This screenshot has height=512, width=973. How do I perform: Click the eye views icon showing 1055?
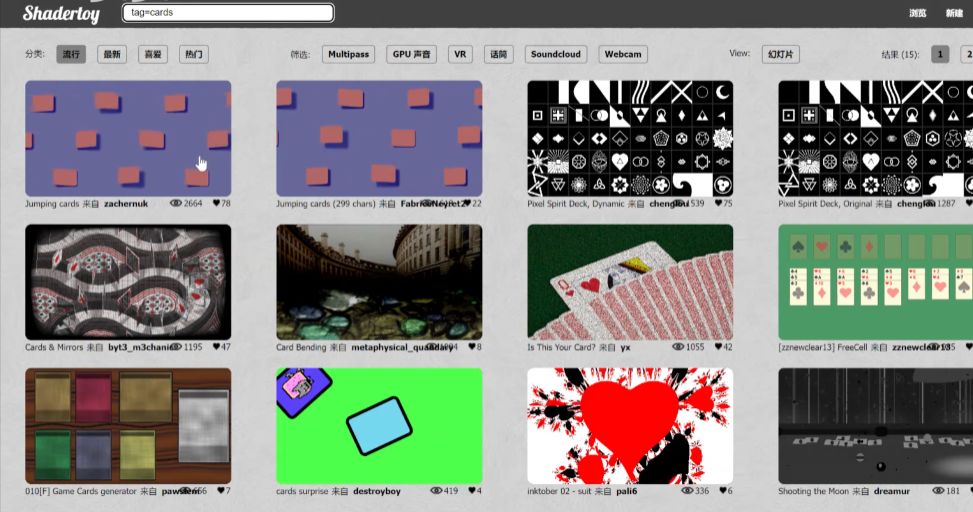point(678,347)
